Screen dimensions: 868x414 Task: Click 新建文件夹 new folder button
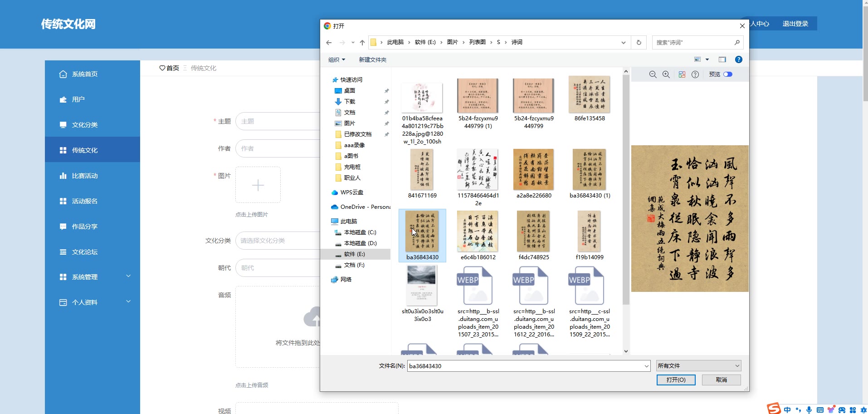pyautogui.click(x=373, y=59)
